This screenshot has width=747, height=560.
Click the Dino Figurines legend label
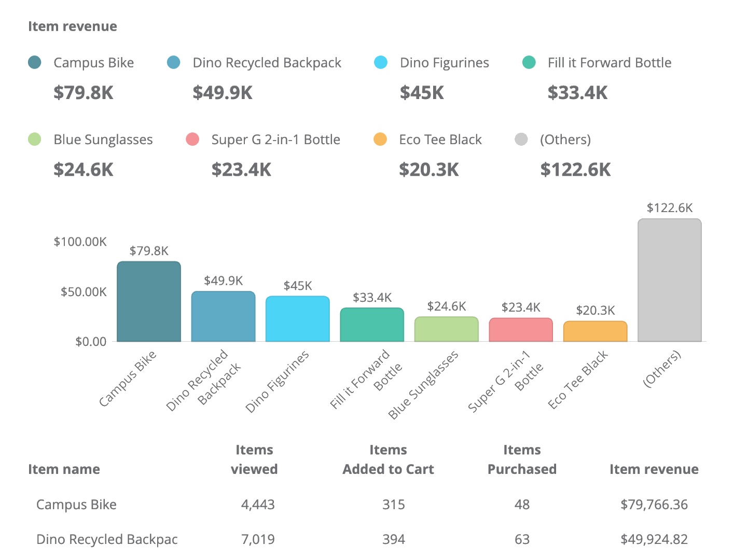(445, 63)
